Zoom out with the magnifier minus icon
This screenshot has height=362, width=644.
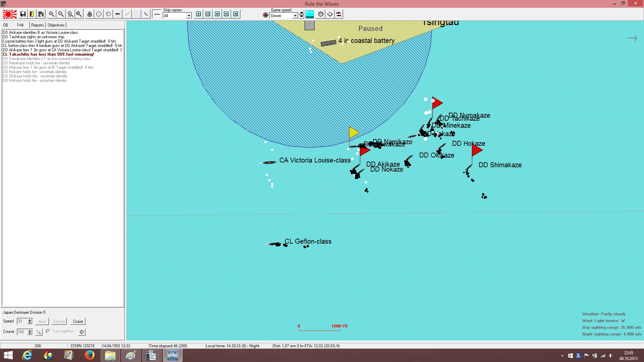[61, 14]
